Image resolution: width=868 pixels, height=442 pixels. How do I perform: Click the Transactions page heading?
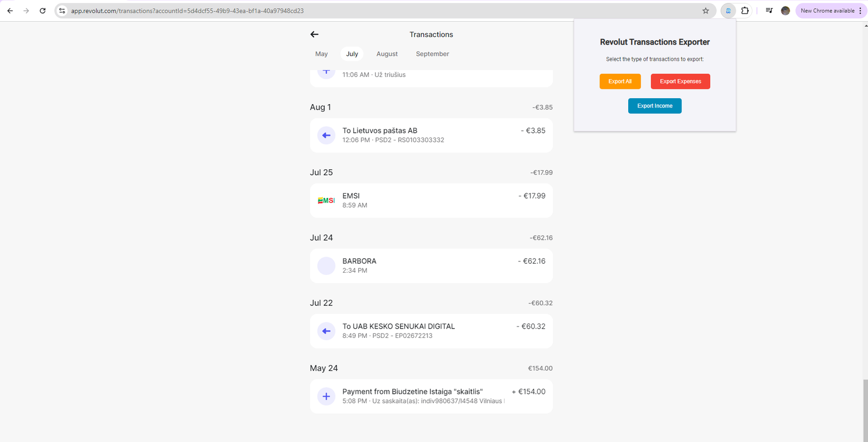431,34
